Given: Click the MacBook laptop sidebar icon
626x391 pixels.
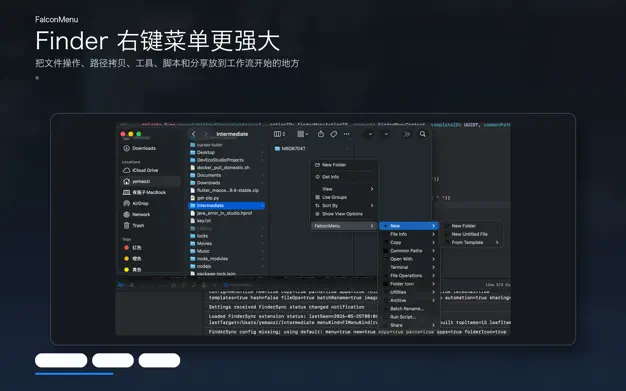Looking at the screenshot, I should (127, 193).
